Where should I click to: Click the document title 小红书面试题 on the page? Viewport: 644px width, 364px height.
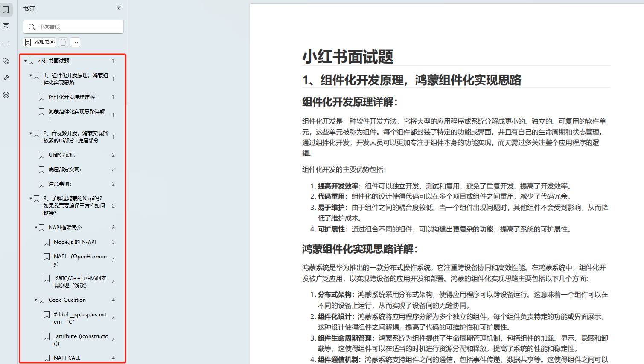click(x=348, y=57)
